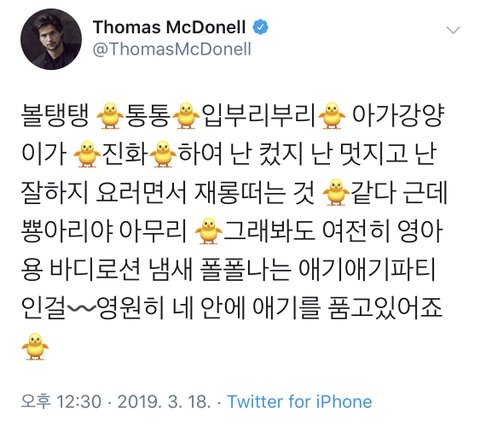Click the 2019. 3. 18. date
The image size is (480, 432).
click(x=164, y=401)
